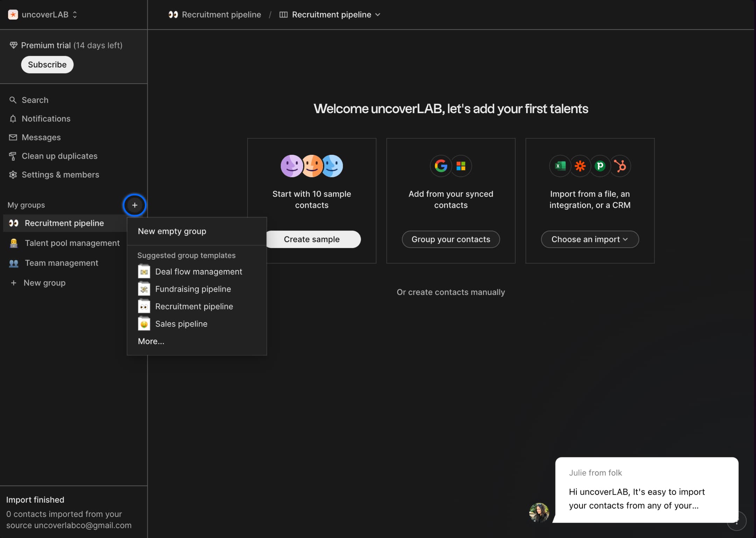Click the Search icon in sidebar

click(13, 99)
